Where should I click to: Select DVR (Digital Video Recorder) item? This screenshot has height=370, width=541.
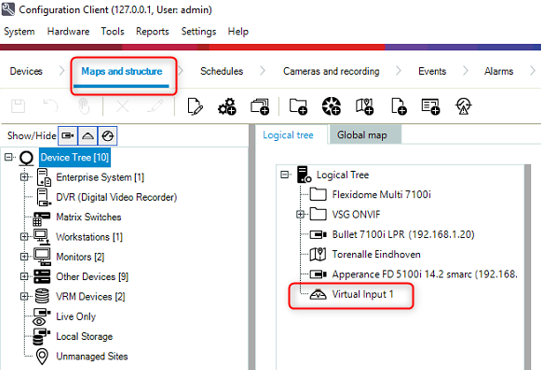click(x=117, y=197)
